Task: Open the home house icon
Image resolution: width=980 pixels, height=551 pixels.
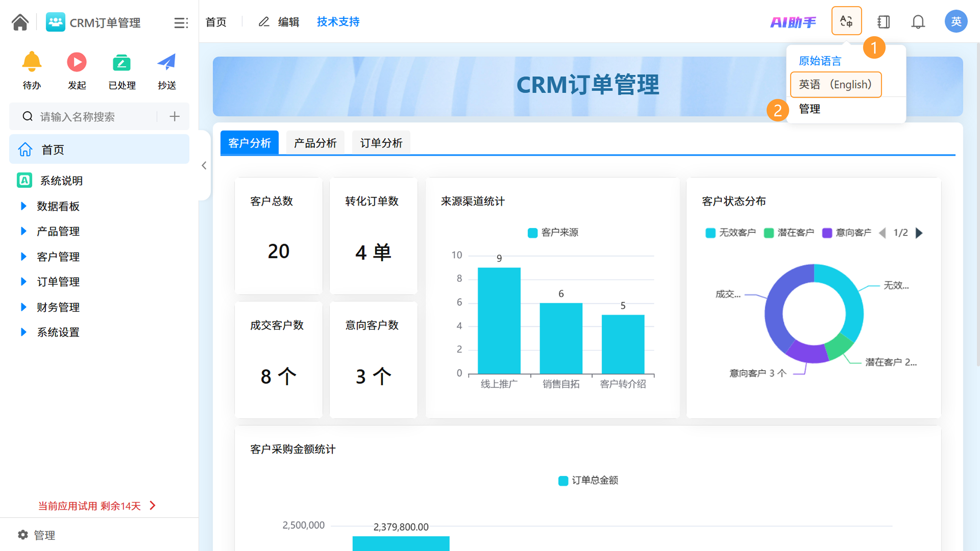Action: pos(20,22)
